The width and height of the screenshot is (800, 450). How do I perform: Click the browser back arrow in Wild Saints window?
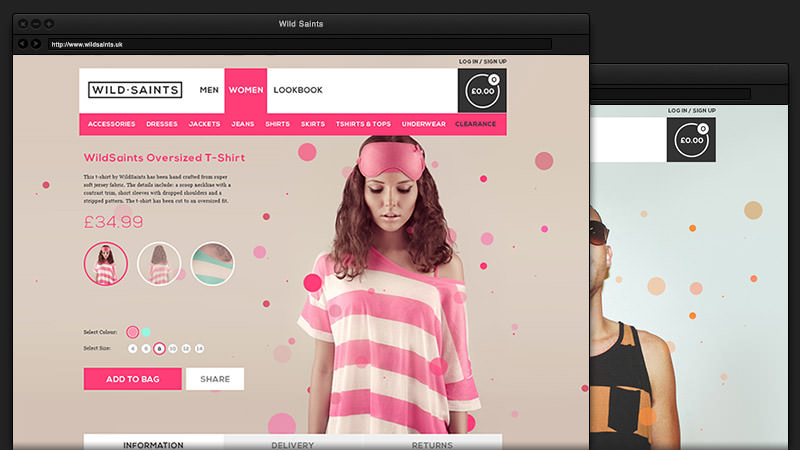[22, 44]
